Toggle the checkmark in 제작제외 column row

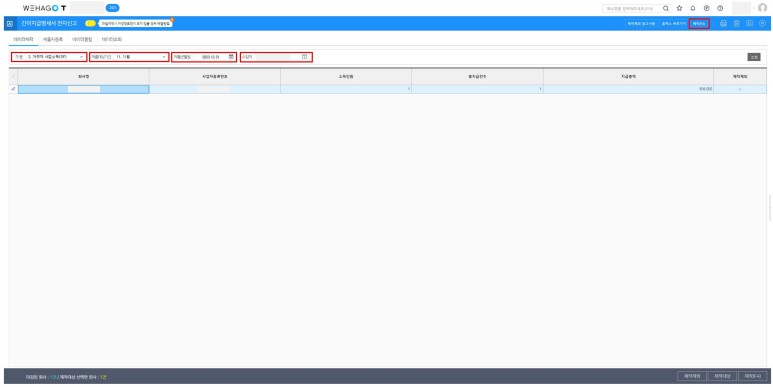point(740,89)
